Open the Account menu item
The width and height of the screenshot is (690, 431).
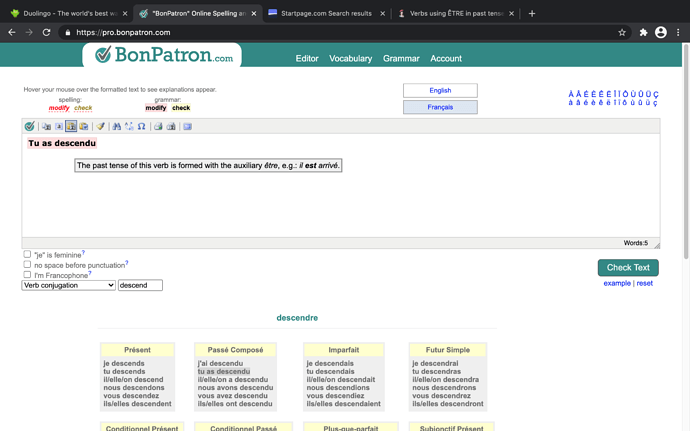pos(446,59)
